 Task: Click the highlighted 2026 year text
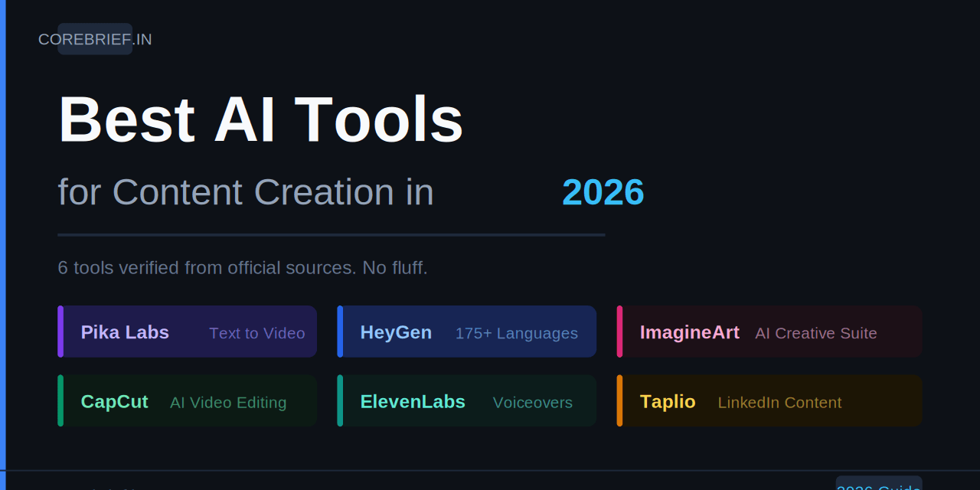point(603,193)
